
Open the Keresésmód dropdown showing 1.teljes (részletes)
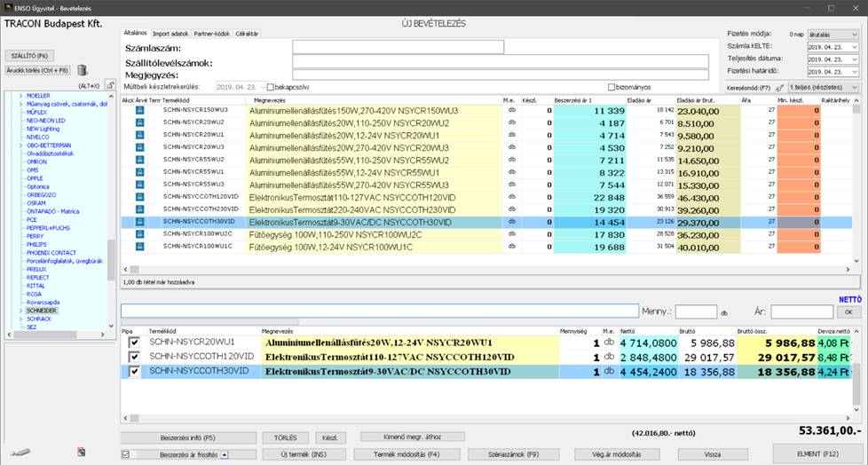tap(824, 88)
